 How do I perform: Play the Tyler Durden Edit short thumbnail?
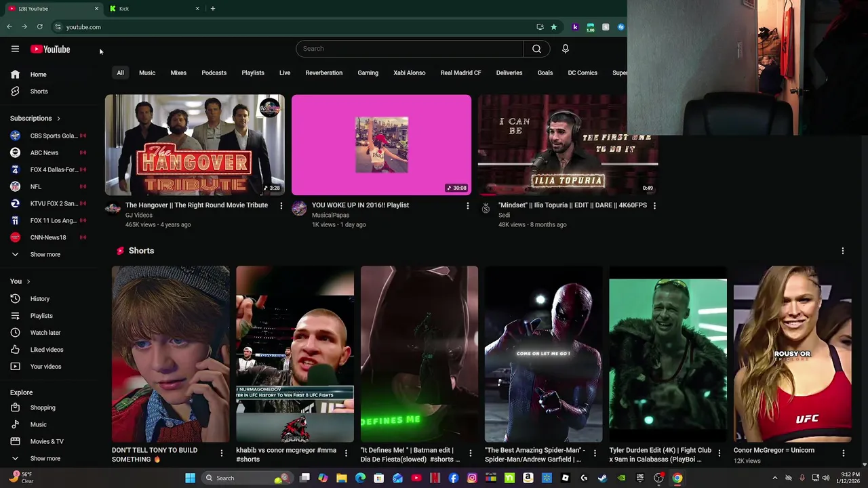(x=668, y=354)
